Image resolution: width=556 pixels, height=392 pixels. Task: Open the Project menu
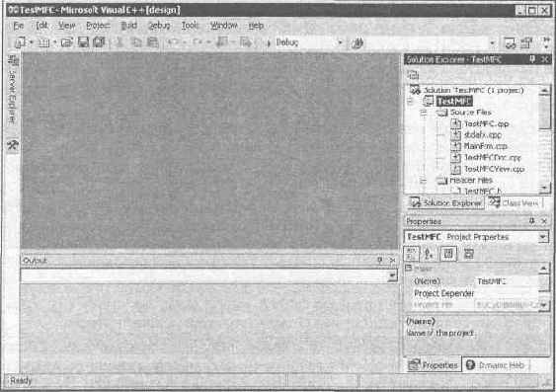pos(98,26)
